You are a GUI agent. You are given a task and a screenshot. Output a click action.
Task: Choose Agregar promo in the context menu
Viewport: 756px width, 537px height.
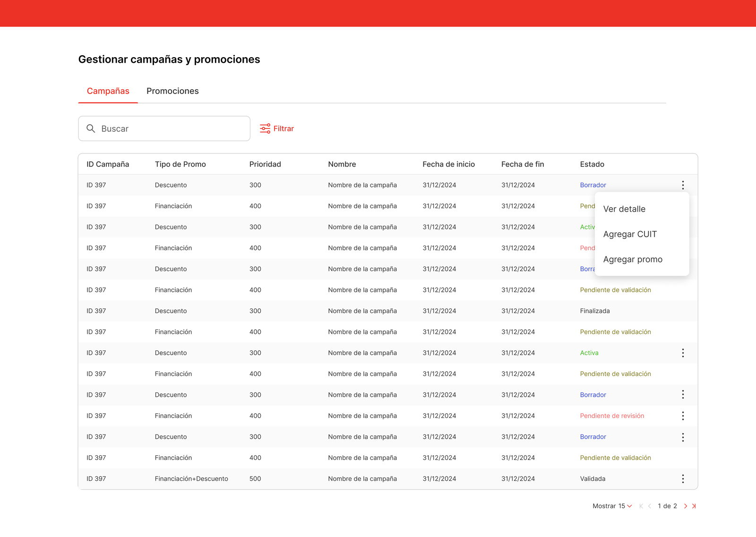click(x=633, y=259)
